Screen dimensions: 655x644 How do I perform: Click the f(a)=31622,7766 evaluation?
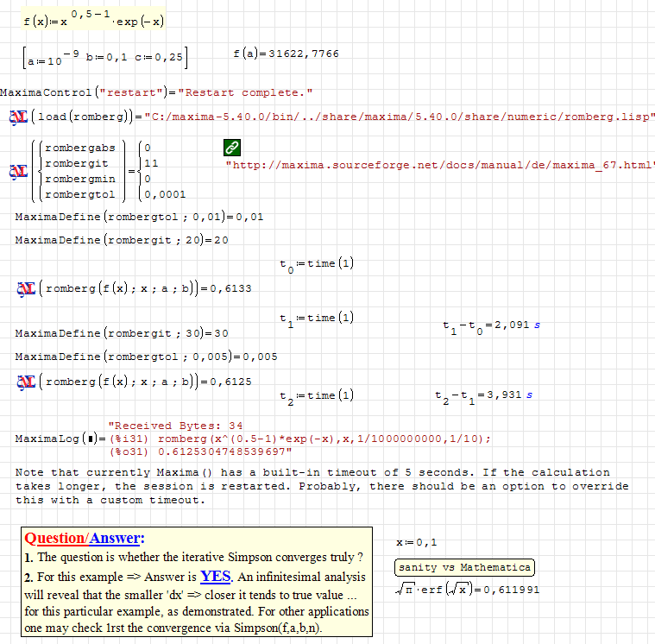286,54
